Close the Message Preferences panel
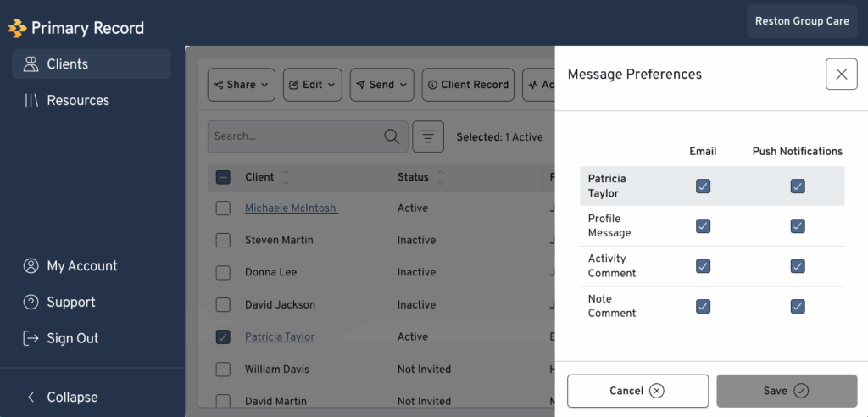This screenshot has width=868, height=417. (x=841, y=75)
